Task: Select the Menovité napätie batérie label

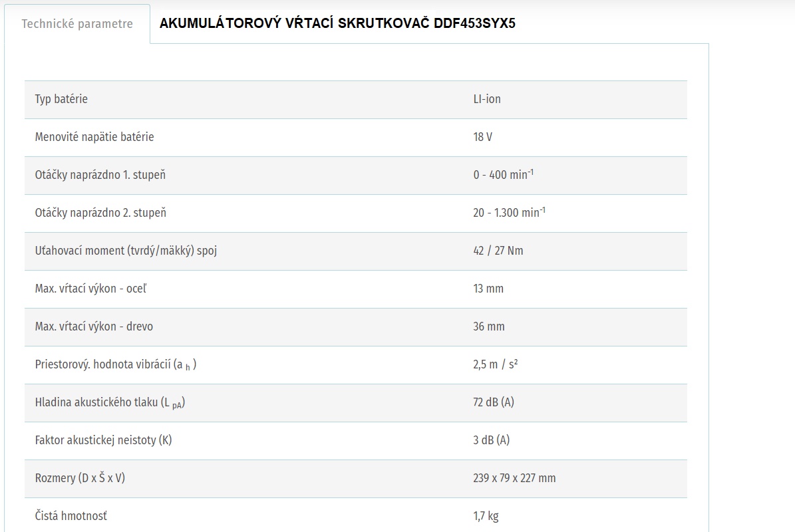Action: (x=94, y=137)
